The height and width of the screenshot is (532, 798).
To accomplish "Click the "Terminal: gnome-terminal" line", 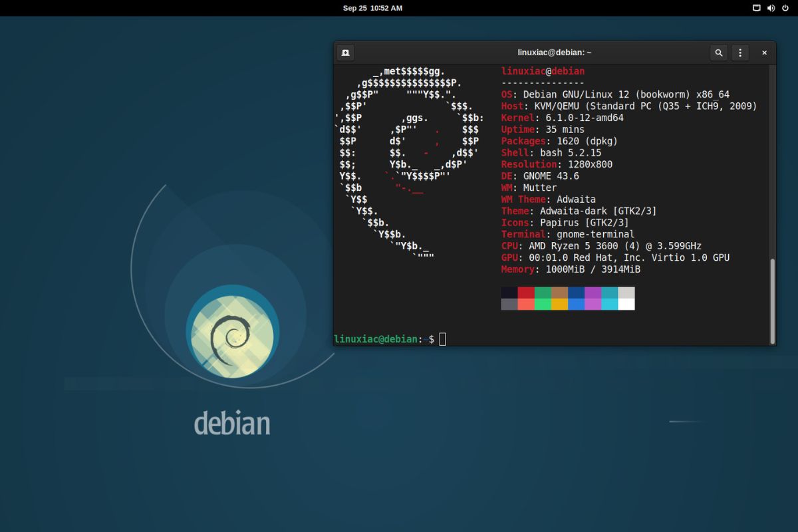I will [567, 234].
